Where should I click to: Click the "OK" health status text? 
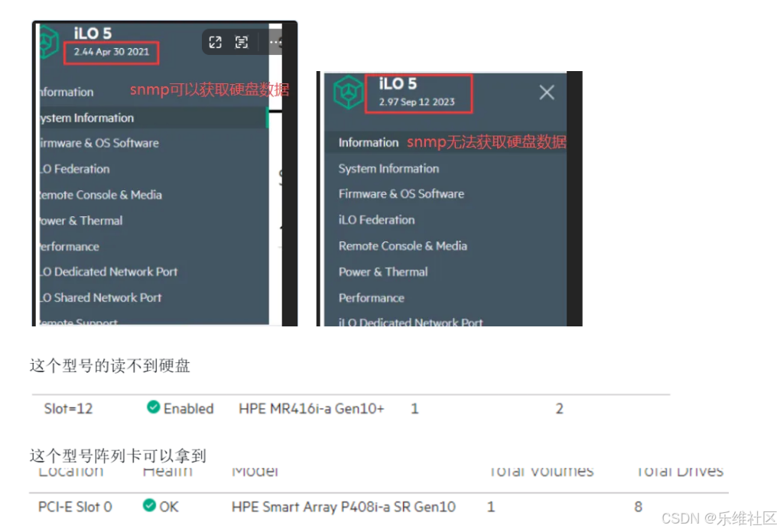169,507
